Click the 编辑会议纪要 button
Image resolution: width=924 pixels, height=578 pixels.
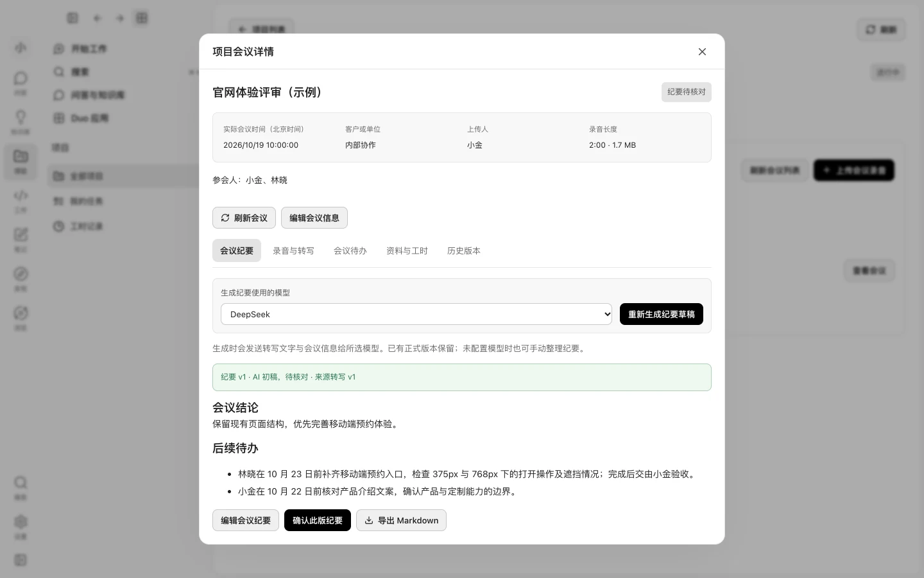pyautogui.click(x=246, y=520)
